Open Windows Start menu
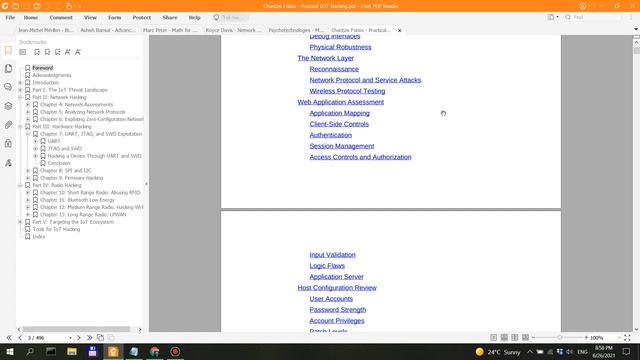 click(9, 351)
